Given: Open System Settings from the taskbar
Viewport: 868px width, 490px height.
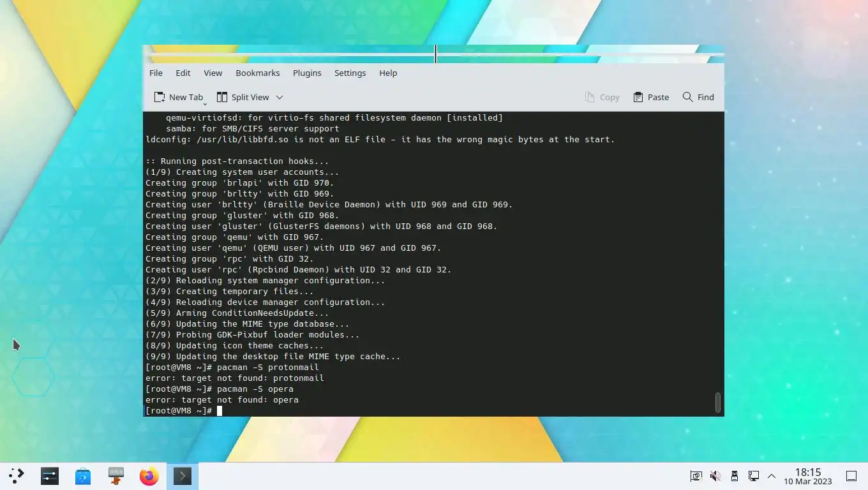Looking at the screenshot, I should 50,476.
